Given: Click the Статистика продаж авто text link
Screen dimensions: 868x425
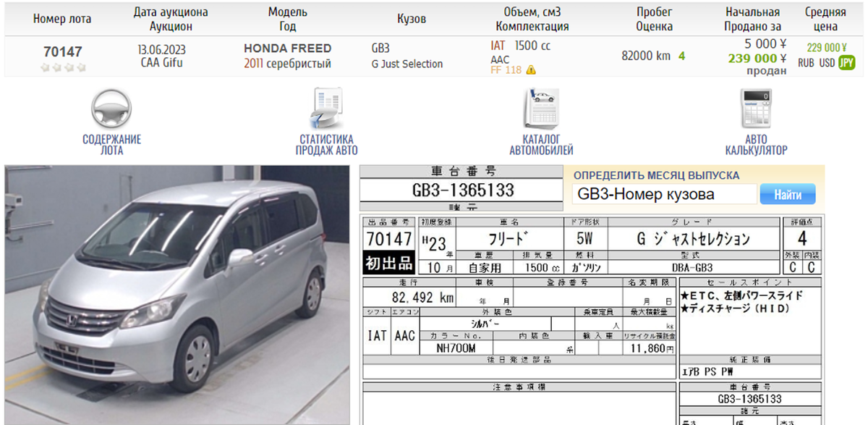Looking at the screenshot, I should coord(326,145).
